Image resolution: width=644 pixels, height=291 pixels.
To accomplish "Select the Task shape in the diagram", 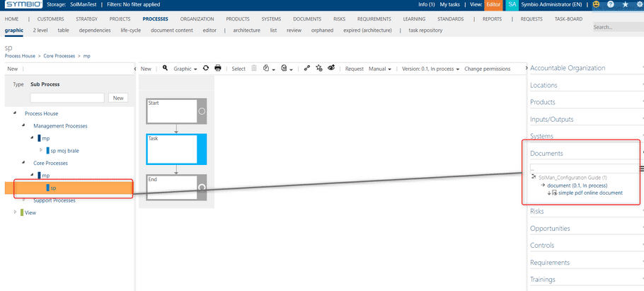I will point(177,149).
